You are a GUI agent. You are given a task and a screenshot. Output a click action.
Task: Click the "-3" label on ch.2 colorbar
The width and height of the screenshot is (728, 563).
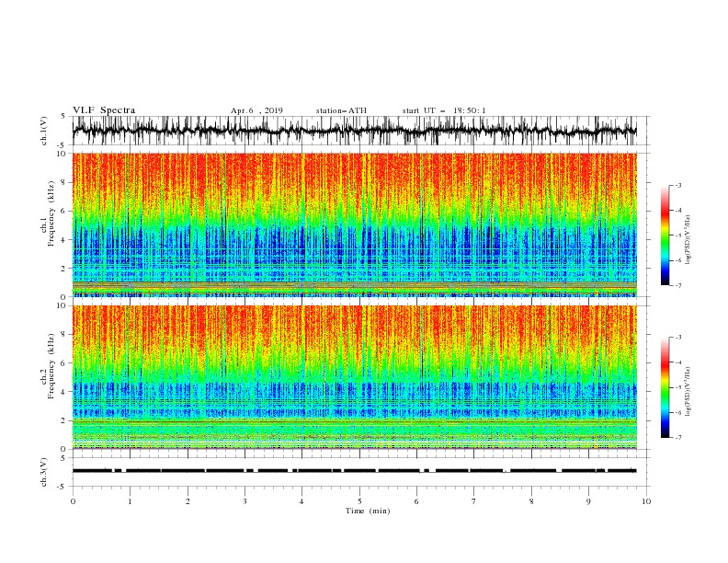click(678, 338)
